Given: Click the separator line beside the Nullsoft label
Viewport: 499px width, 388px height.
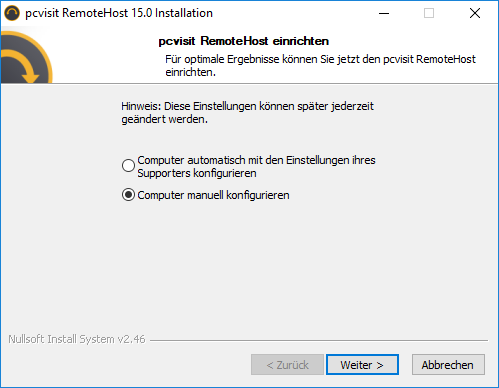Looking at the screenshot, I should [319, 340].
